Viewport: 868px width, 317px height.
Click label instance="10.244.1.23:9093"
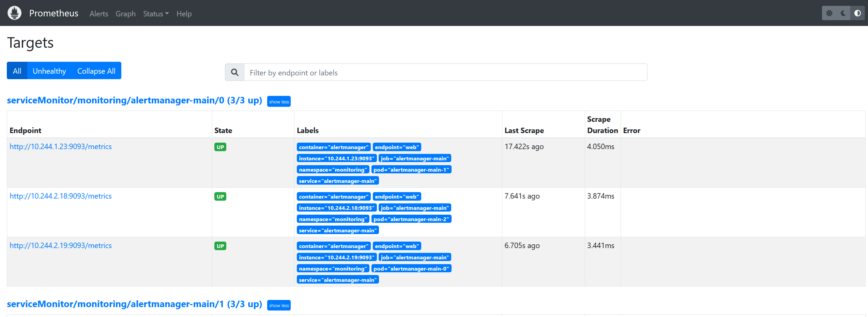tap(337, 158)
